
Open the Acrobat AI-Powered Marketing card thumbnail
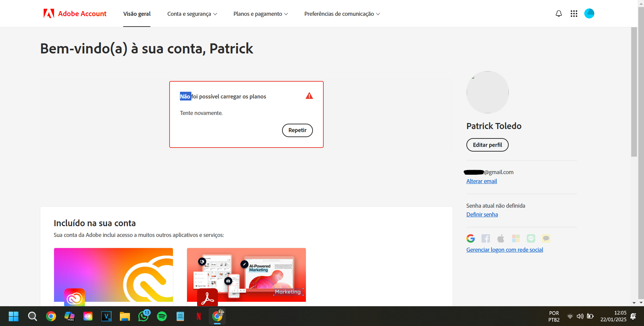coord(246,275)
